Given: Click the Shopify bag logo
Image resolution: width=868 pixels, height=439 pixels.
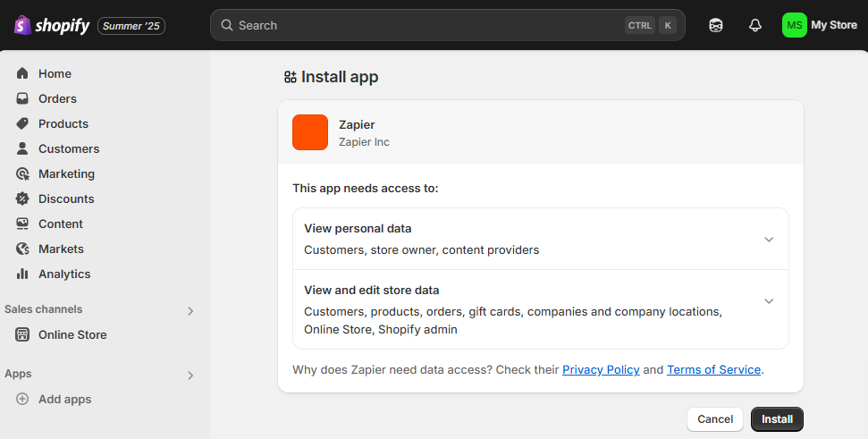Looking at the screenshot, I should (x=22, y=25).
